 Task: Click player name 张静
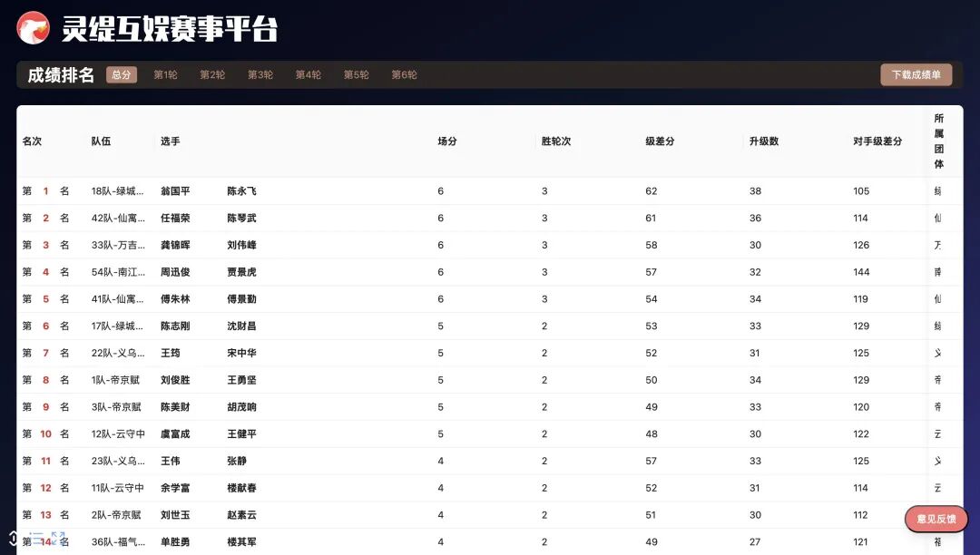pos(237,461)
